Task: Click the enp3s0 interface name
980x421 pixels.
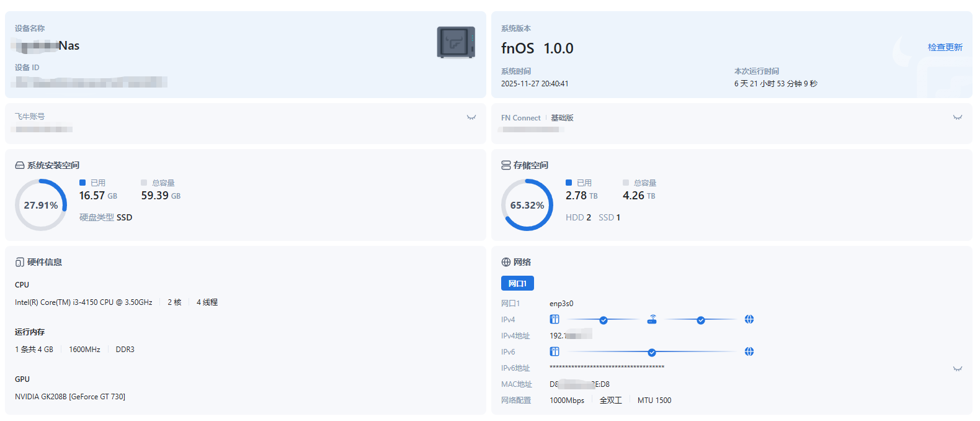Action: (561, 304)
